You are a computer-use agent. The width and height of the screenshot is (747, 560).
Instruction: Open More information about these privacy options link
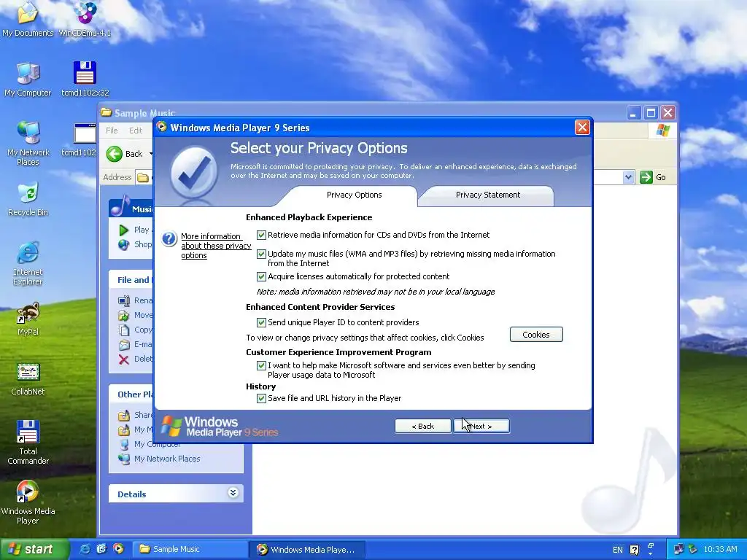coord(216,246)
